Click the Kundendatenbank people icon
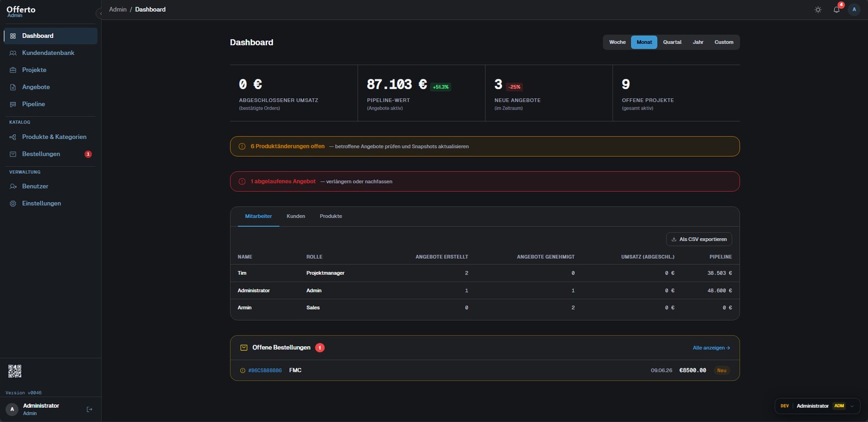The image size is (868, 422). coord(13,53)
